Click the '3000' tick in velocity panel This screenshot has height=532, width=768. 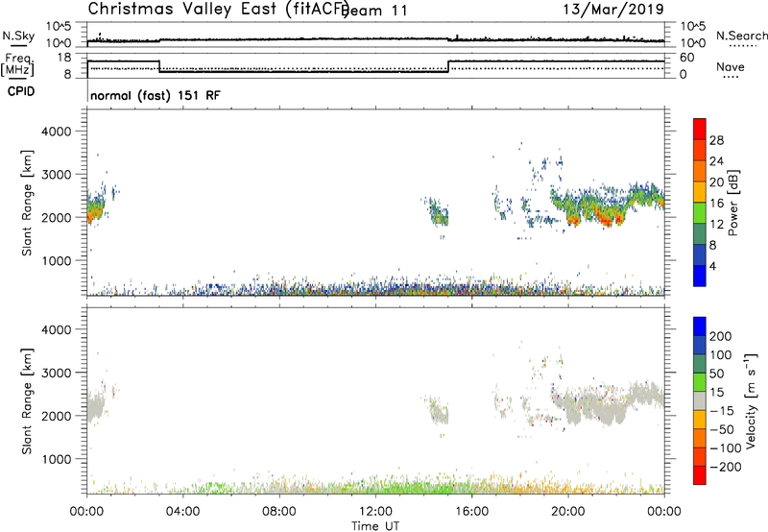click(56, 373)
